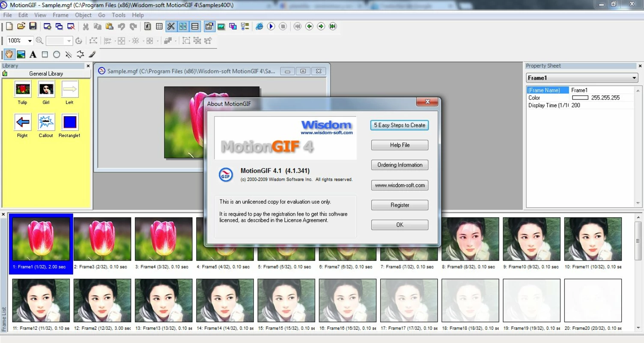Click the Redo arrow icon
Image resolution: width=644 pixels, height=343 pixels.
[x=134, y=26]
